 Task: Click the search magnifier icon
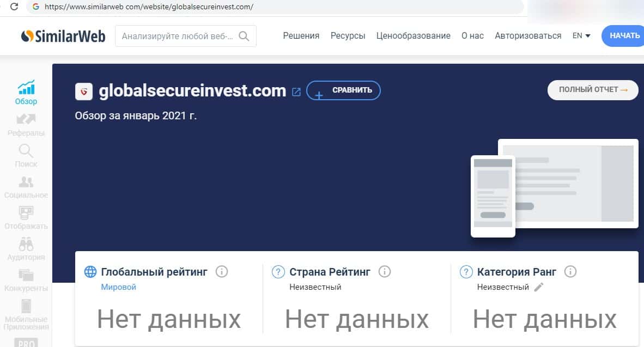(x=244, y=36)
